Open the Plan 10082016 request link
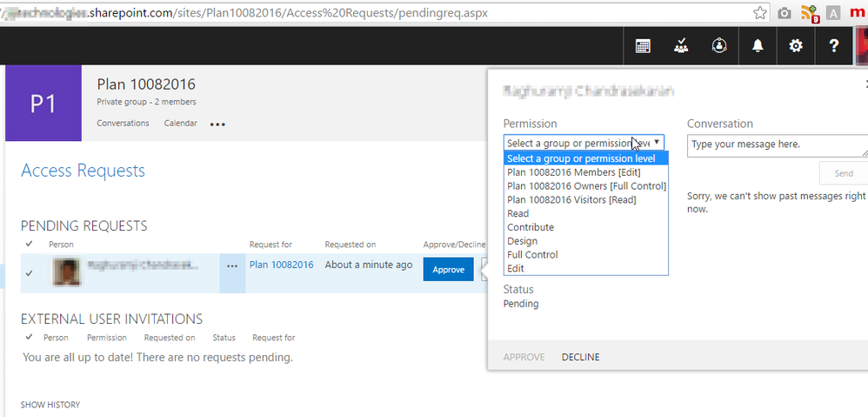The width and height of the screenshot is (868, 417). [x=281, y=265]
